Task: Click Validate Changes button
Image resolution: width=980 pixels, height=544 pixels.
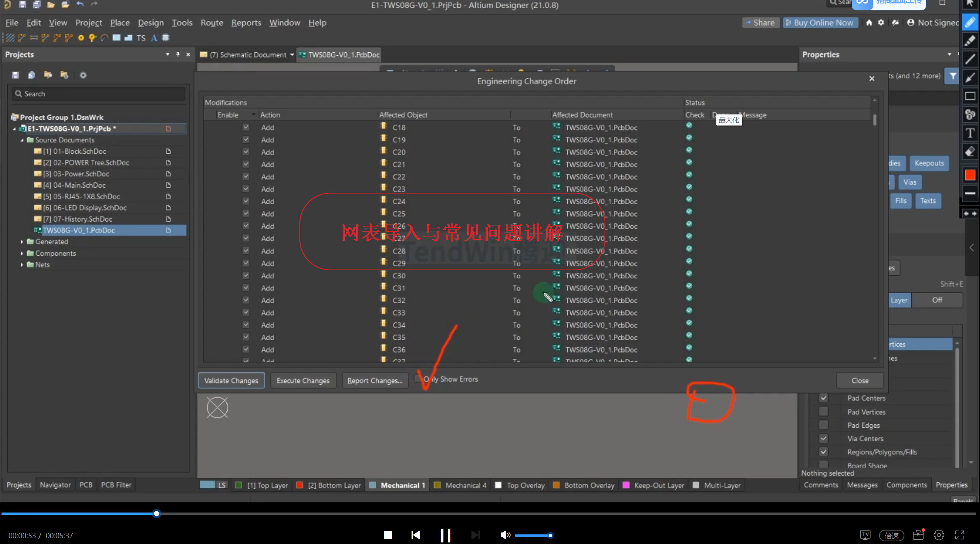Action: [x=231, y=380]
